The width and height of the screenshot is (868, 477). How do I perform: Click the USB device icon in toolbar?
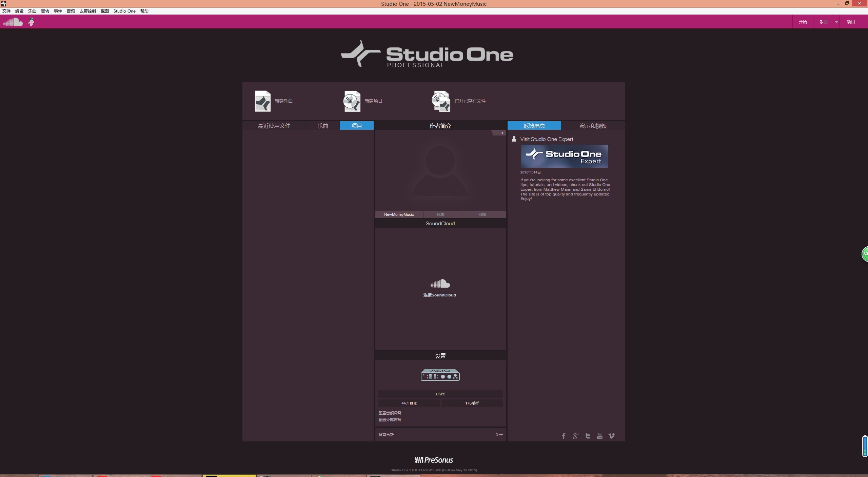[31, 22]
